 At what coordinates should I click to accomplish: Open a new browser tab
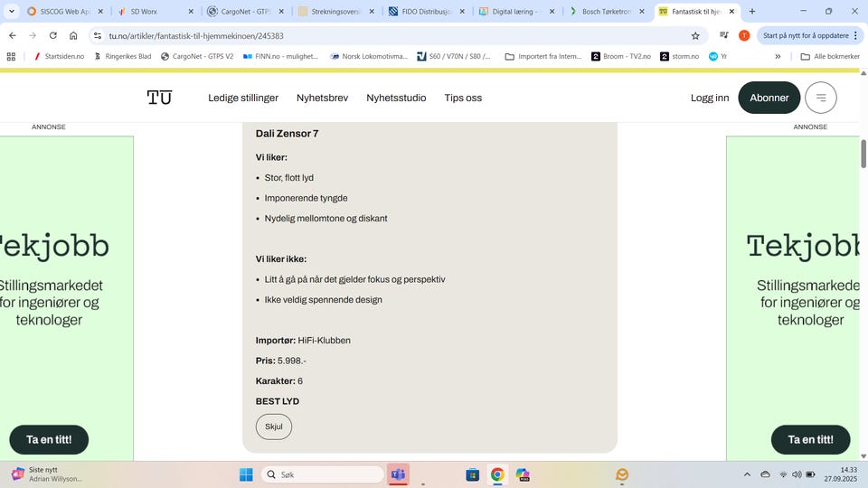751,11
